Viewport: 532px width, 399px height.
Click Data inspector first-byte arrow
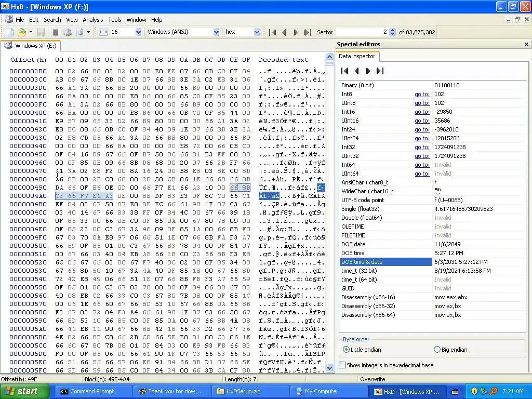[345, 71]
